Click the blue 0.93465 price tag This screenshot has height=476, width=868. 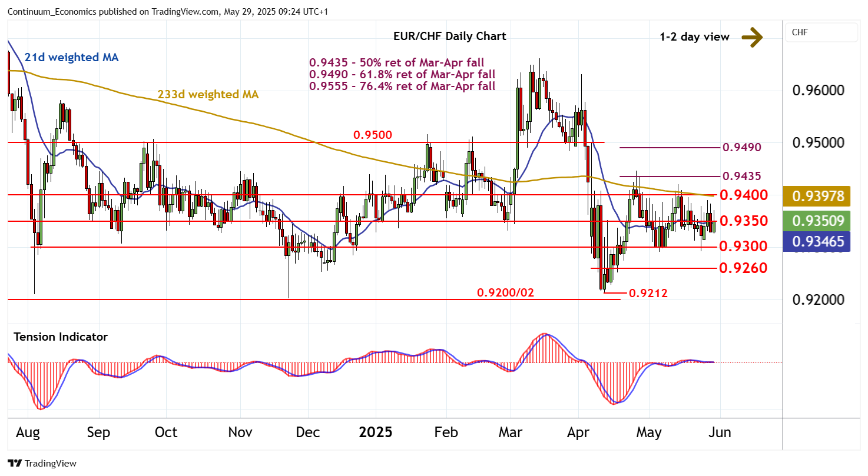[x=821, y=241]
